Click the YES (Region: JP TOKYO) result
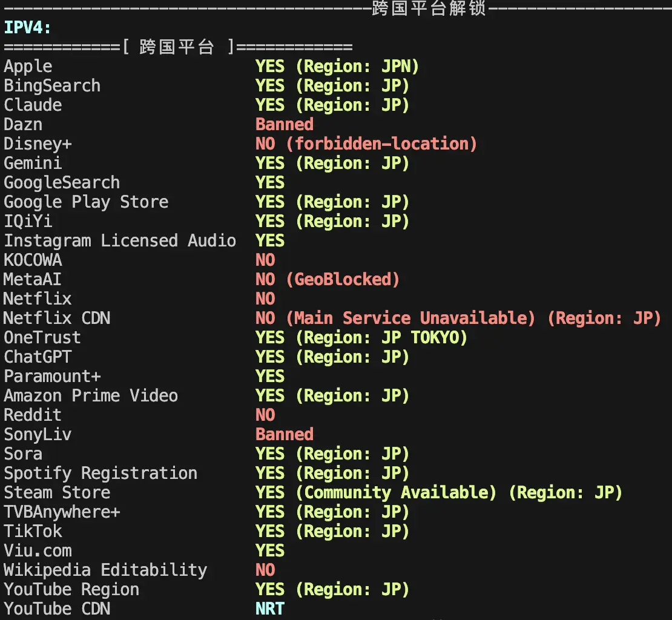Viewport: 672px width, 620px height. pos(361,338)
